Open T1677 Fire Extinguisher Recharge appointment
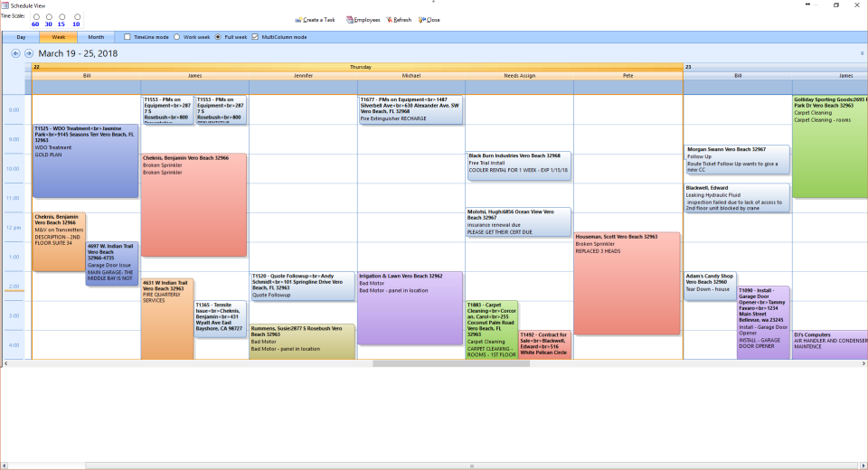 pyautogui.click(x=410, y=109)
